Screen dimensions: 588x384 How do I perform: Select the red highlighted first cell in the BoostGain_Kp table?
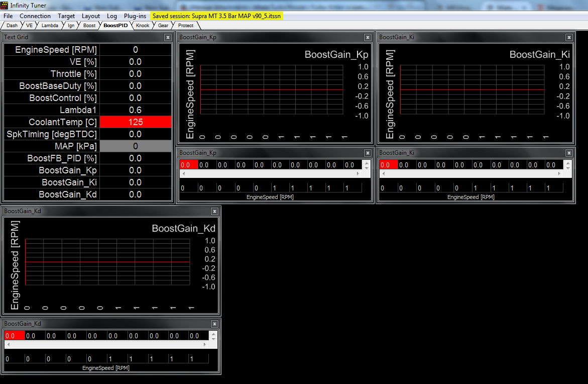188,165
